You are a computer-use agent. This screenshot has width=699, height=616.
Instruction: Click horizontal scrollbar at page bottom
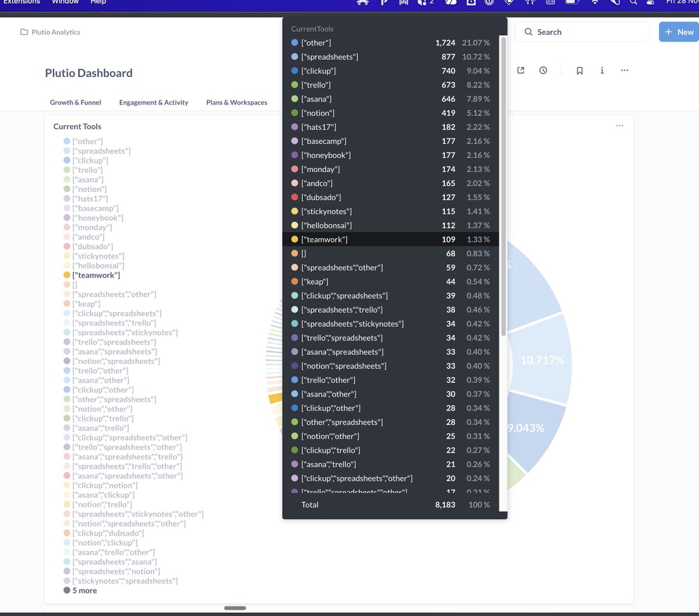coord(235,608)
